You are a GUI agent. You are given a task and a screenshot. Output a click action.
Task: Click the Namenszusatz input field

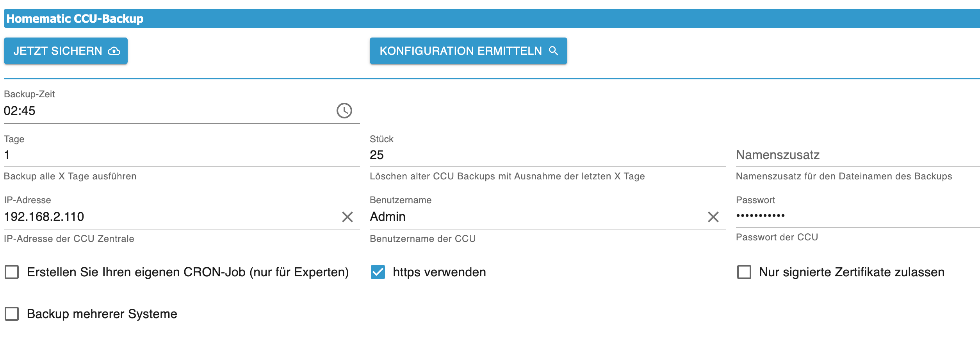pos(857,155)
